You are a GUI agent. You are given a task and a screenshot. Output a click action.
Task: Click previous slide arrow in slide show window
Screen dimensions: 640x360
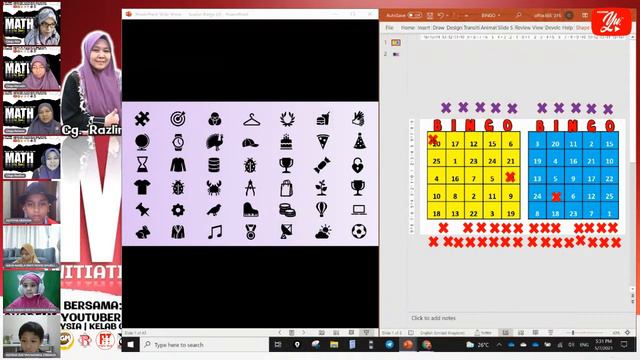click(280, 333)
